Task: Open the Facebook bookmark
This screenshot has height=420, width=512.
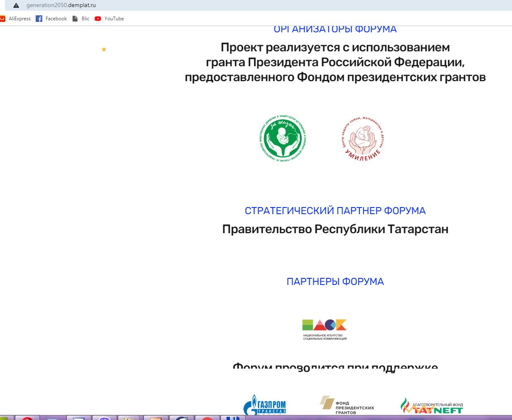Action: pyautogui.click(x=56, y=19)
